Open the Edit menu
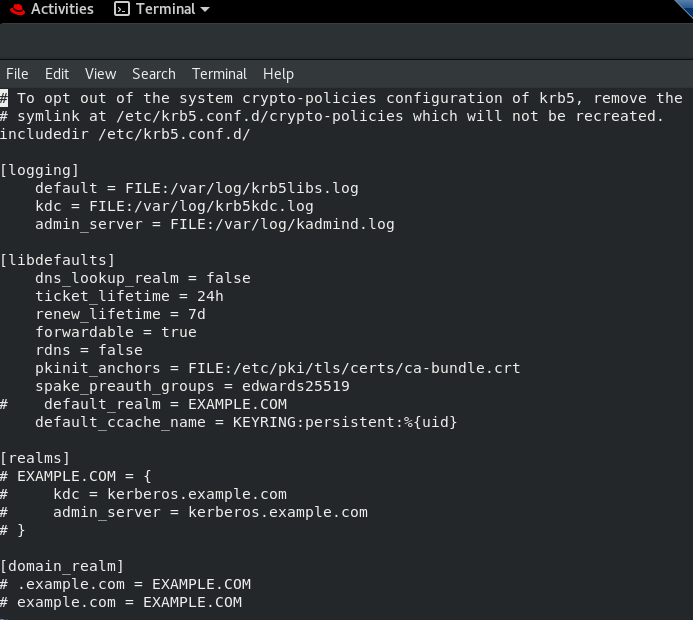The height and width of the screenshot is (620, 693). (57, 74)
